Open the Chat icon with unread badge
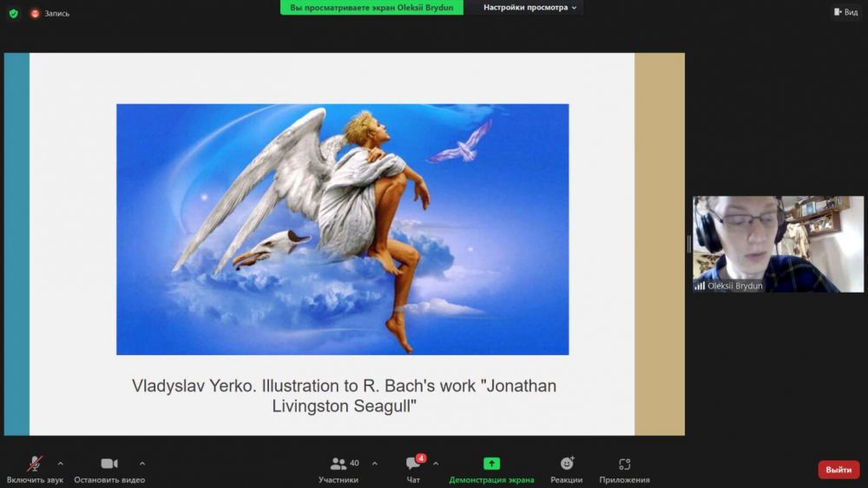 (413, 464)
